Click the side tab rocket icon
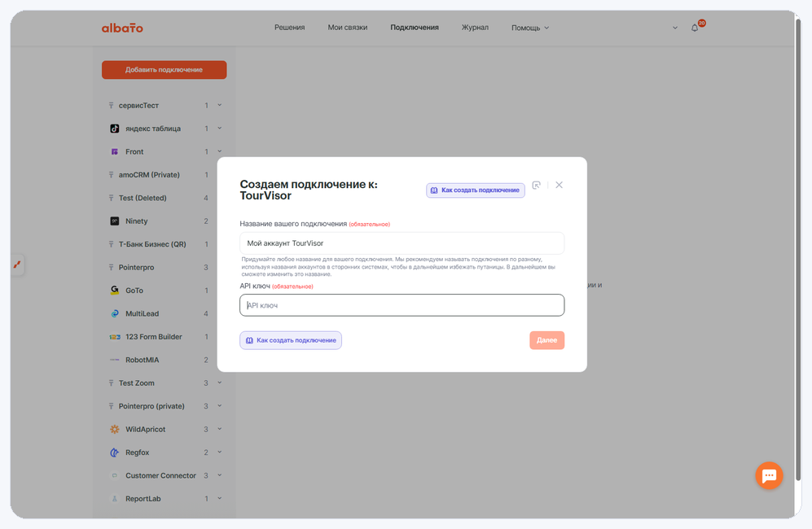812x529 pixels. point(17,264)
